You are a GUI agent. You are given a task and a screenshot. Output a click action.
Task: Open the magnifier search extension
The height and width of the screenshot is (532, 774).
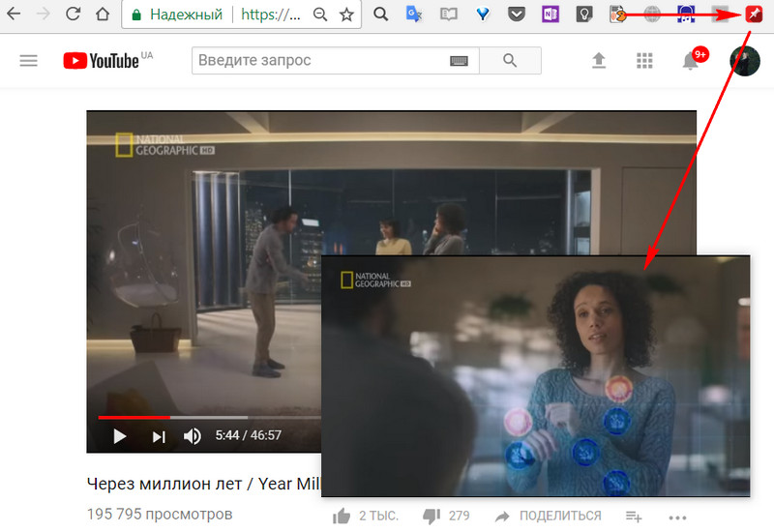380,14
